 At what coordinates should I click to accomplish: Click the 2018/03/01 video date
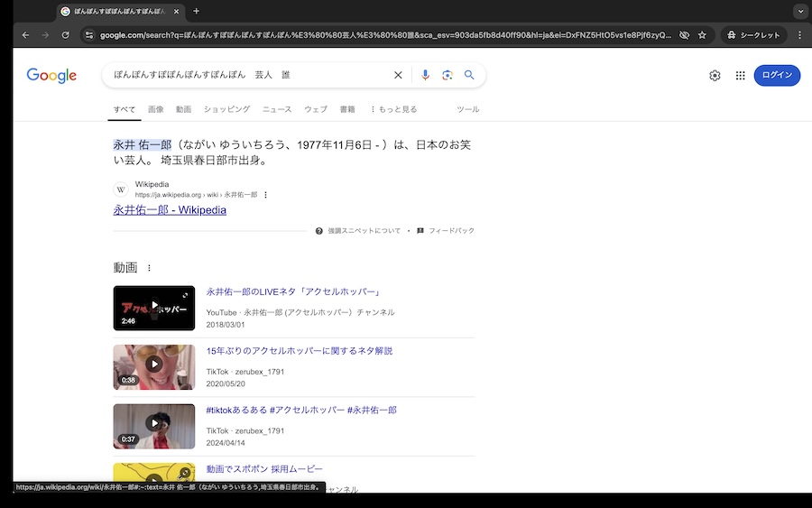[x=226, y=325]
